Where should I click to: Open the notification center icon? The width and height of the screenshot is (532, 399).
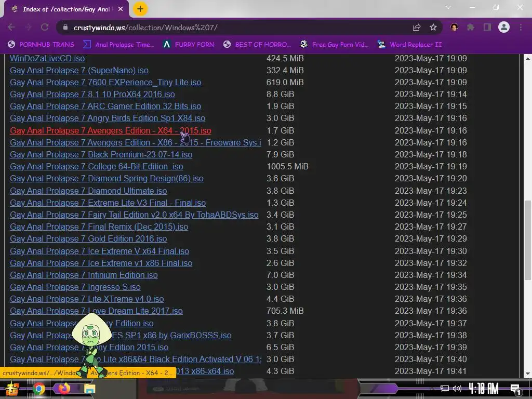(515, 389)
